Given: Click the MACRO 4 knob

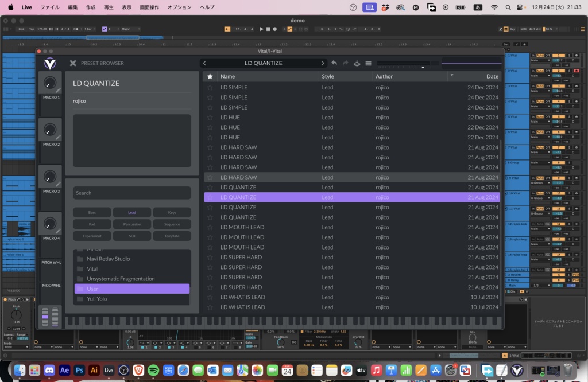Looking at the screenshot, I should tap(50, 223).
